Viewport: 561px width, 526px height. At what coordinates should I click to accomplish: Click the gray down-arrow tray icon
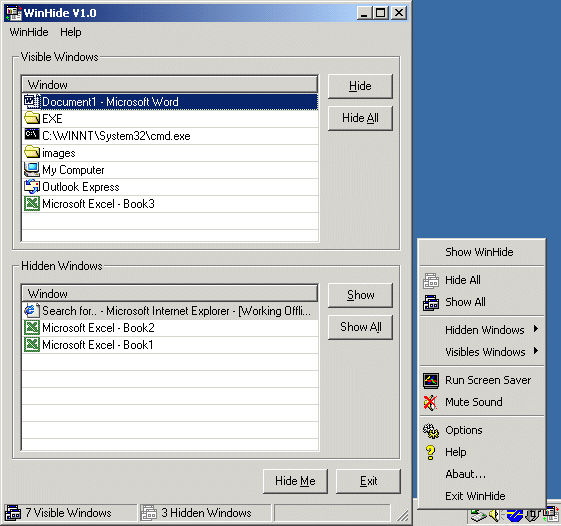click(x=532, y=516)
